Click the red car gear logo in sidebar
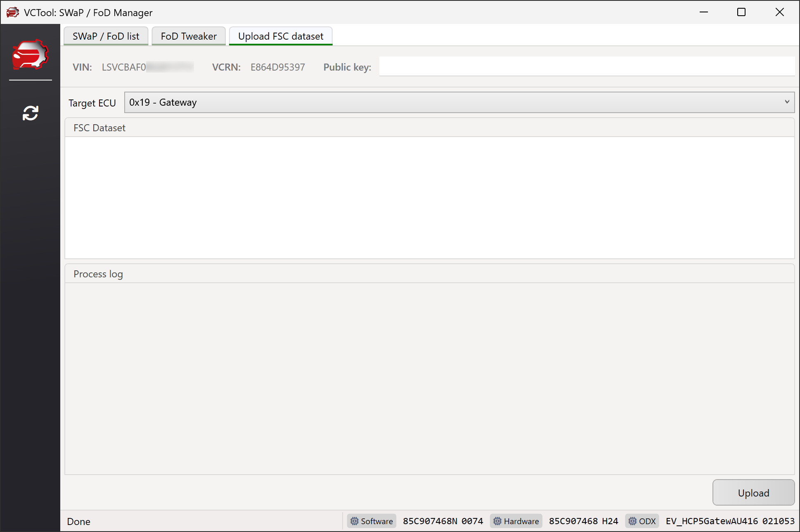Viewport: 800px width, 532px height. (30, 54)
